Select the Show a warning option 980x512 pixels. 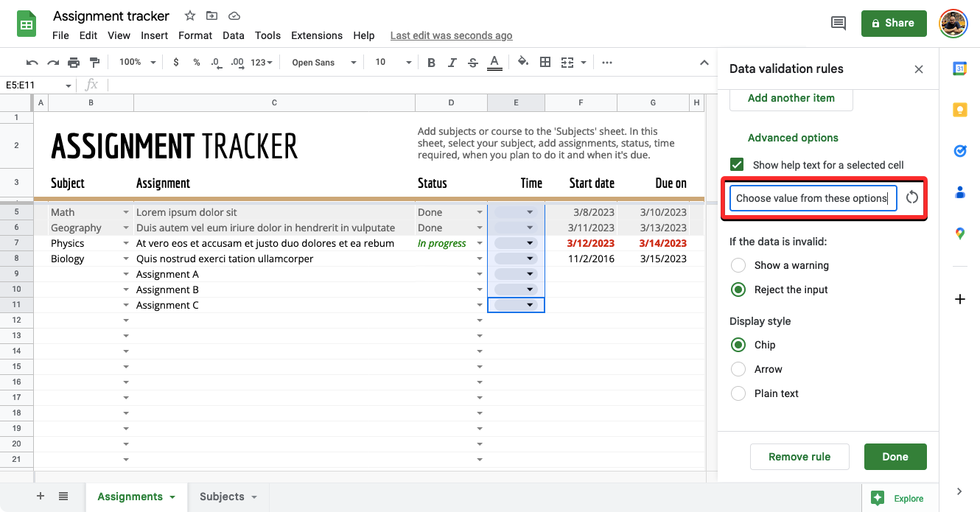(x=738, y=265)
